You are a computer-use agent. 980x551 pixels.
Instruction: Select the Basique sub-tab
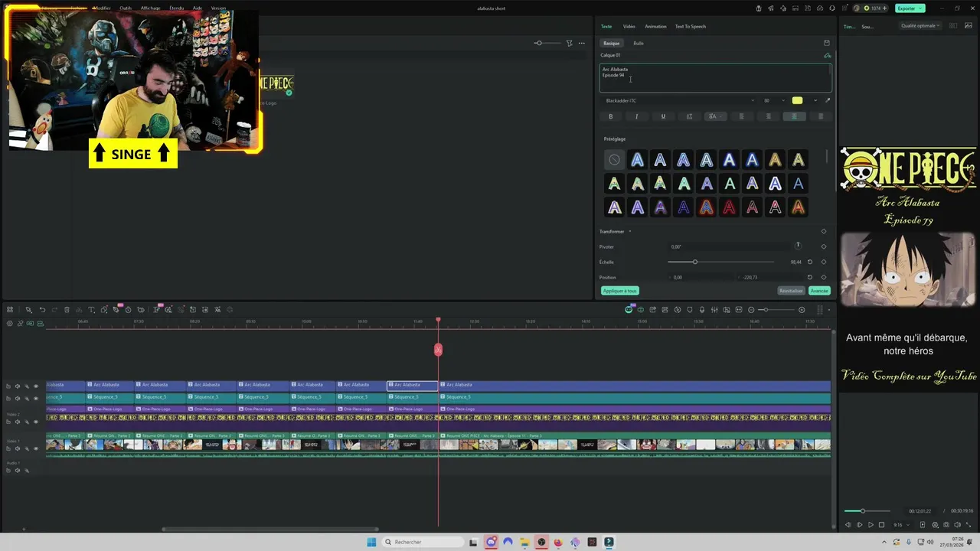(611, 43)
